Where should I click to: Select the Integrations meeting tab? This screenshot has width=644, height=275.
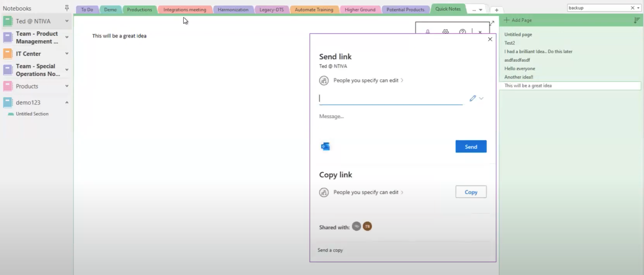point(184,9)
